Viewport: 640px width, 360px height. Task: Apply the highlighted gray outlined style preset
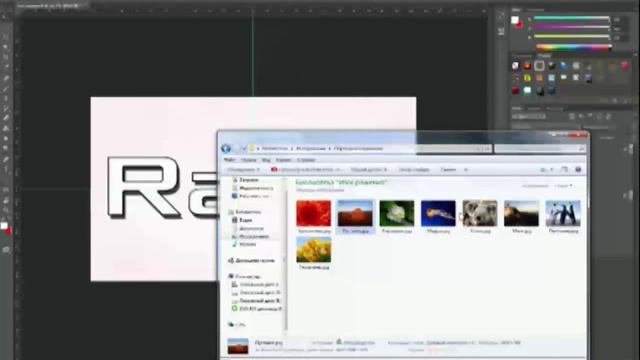pyautogui.click(x=540, y=66)
